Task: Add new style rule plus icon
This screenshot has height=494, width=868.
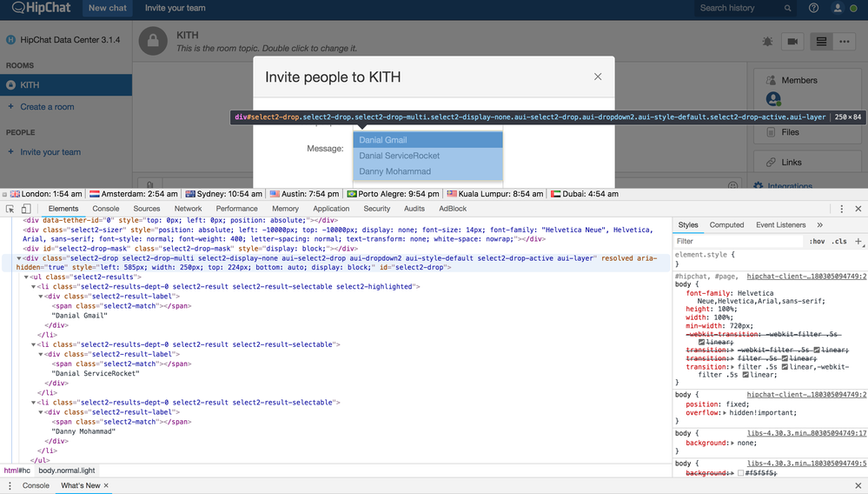Action: (858, 241)
